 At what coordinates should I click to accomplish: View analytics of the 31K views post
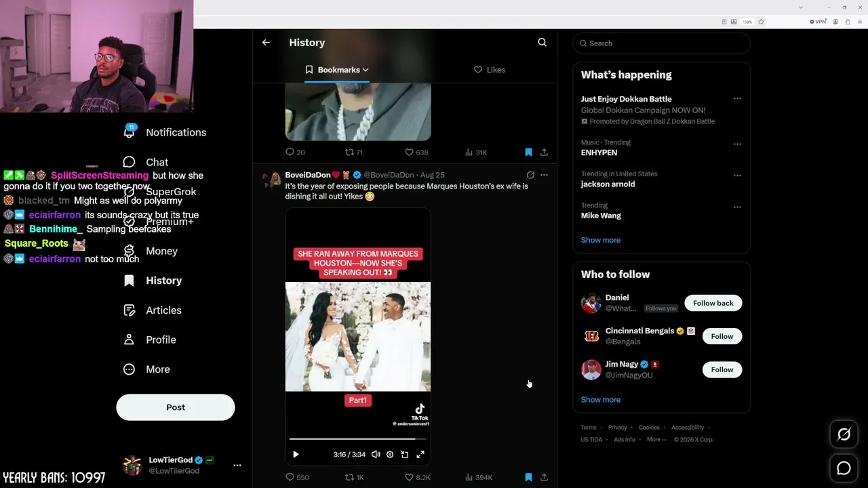click(x=475, y=152)
